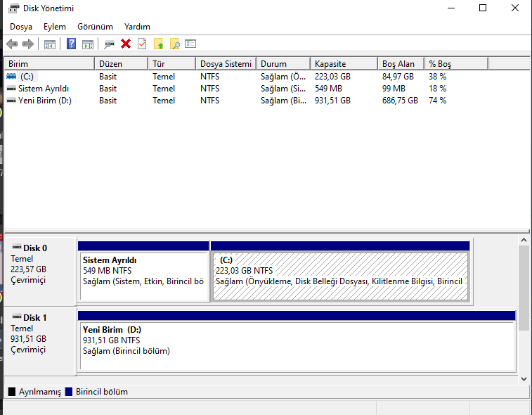Click the connect/rescan disk toolbar icon
532x415 pixels.
109,44
